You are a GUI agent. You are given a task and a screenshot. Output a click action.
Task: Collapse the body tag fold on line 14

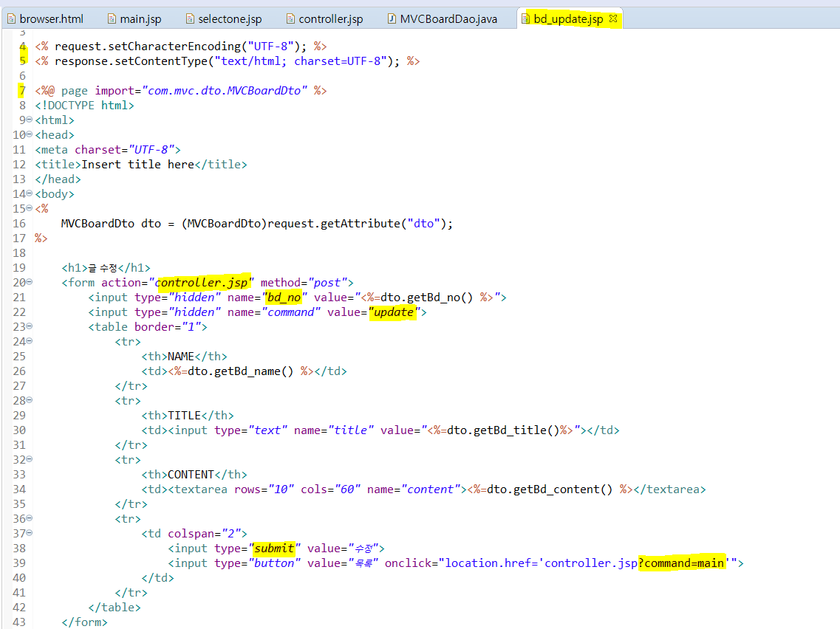point(30,193)
